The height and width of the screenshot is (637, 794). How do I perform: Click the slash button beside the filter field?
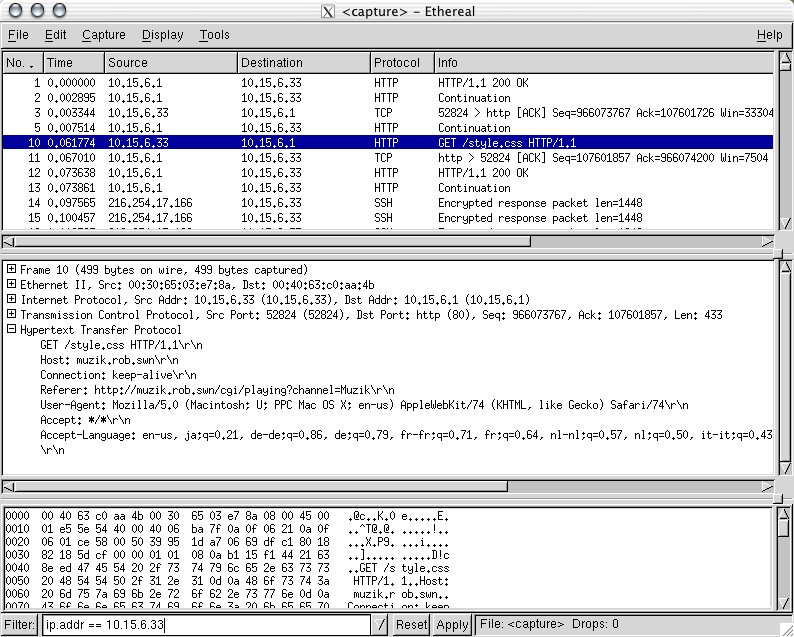(381, 625)
